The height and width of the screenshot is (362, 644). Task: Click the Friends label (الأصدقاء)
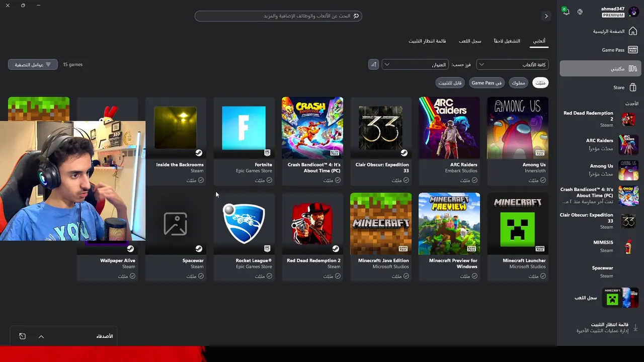[105, 336]
